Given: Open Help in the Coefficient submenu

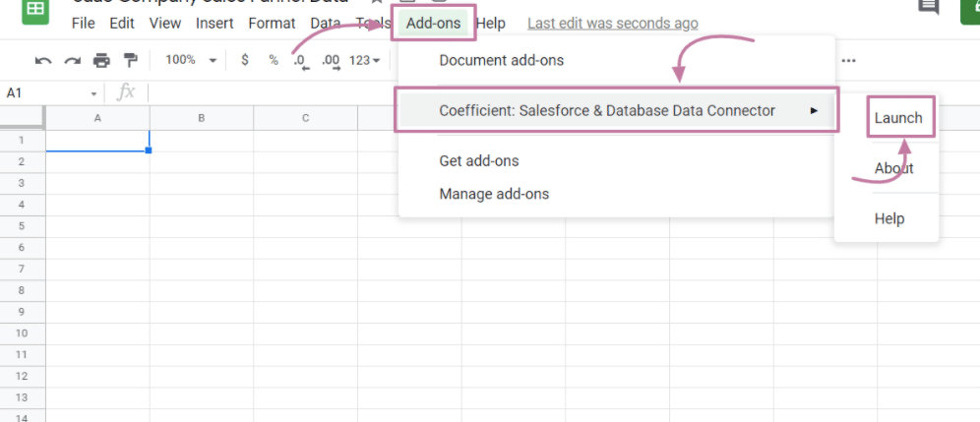Looking at the screenshot, I should [889, 218].
